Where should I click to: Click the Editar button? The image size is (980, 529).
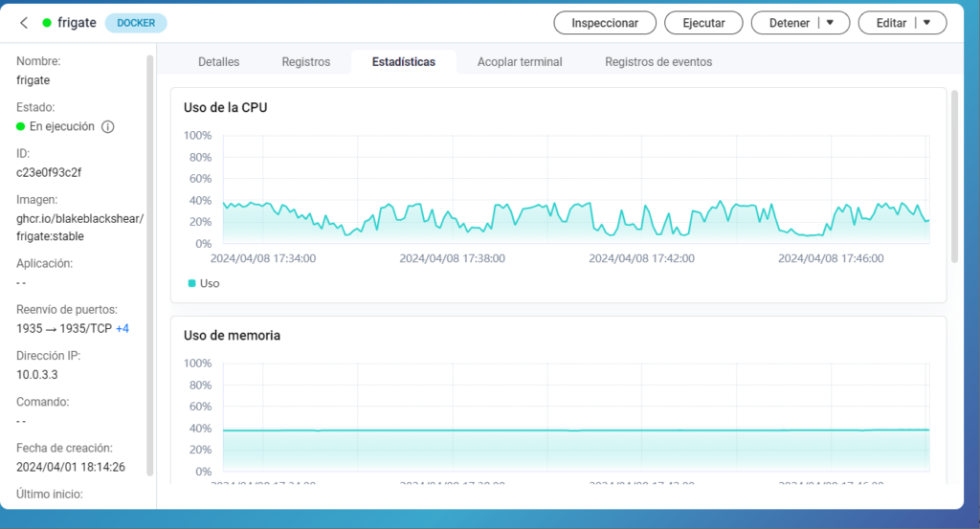(890, 23)
